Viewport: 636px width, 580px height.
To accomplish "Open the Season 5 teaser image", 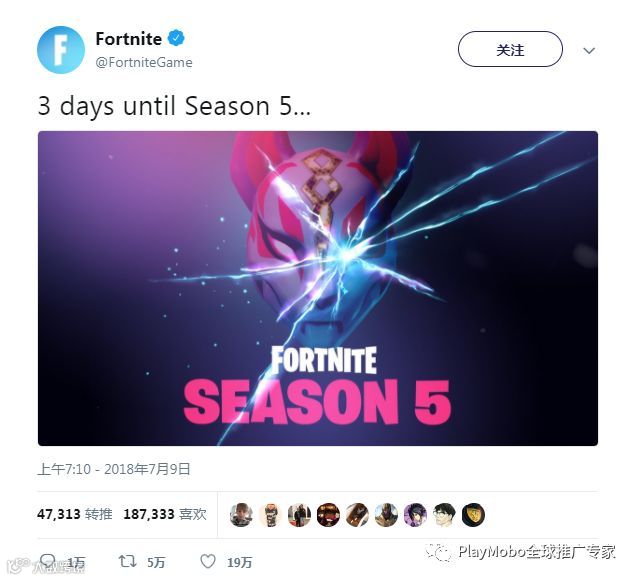I will pyautogui.click(x=318, y=288).
